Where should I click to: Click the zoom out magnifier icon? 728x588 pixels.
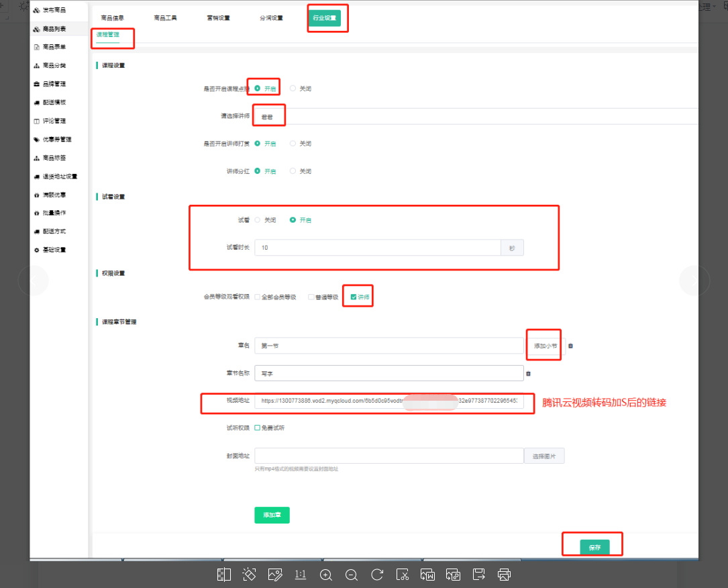coord(351,575)
